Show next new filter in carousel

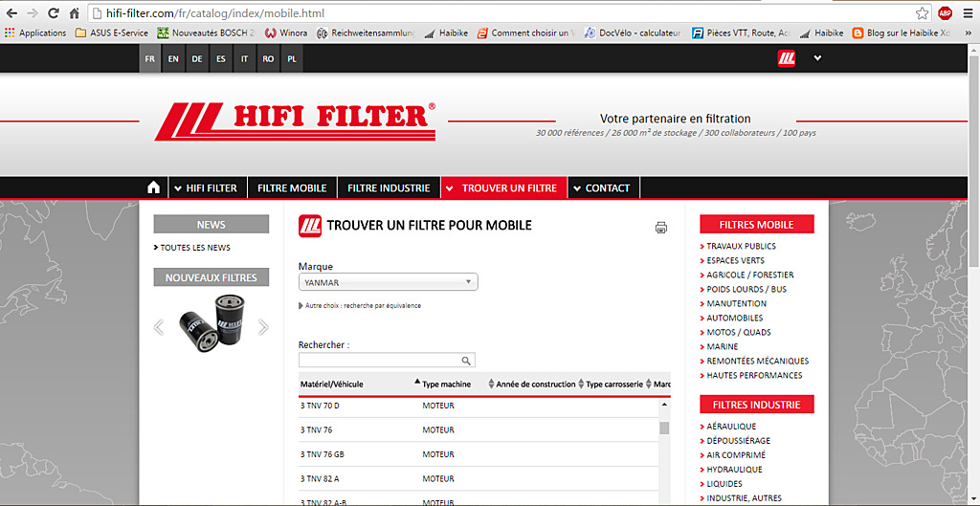[263, 327]
